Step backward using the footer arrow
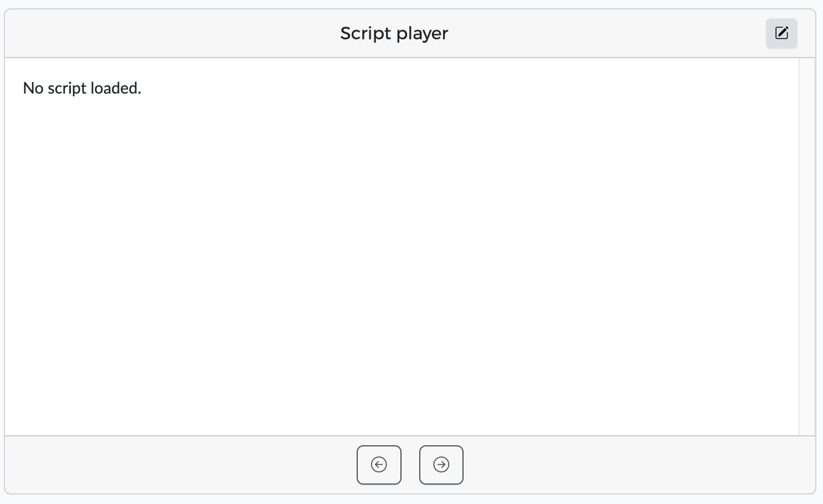This screenshot has height=504, width=823. pos(379,465)
